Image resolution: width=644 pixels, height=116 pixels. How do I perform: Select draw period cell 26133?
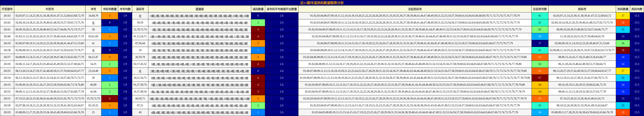pyautogui.click(x=7, y=85)
